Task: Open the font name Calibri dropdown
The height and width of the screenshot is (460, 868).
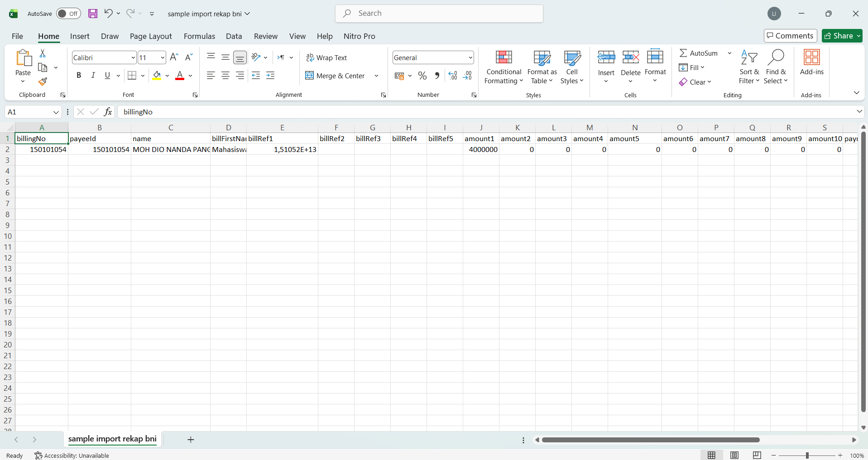Action: tap(133, 57)
